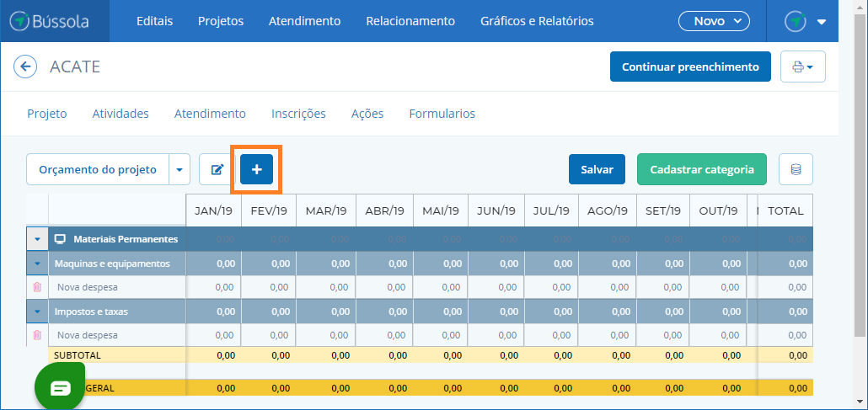Open Gráficos e Relatórios menu
868x410 pixels.
[x=537, y=21]
